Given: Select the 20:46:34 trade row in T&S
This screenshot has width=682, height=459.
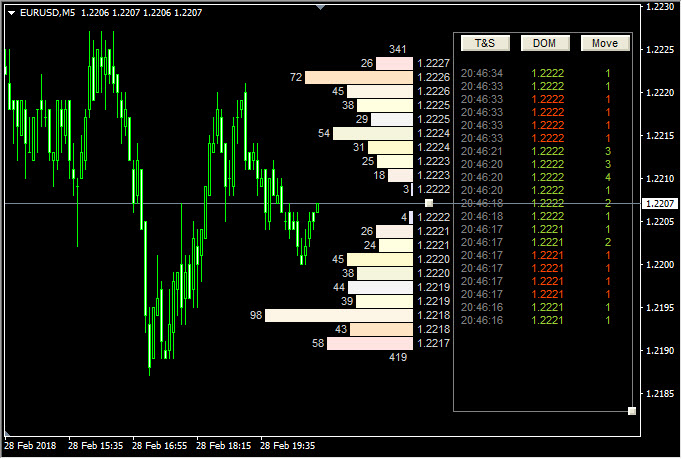Looking at the screenshot, I should (x=545, y=73).
